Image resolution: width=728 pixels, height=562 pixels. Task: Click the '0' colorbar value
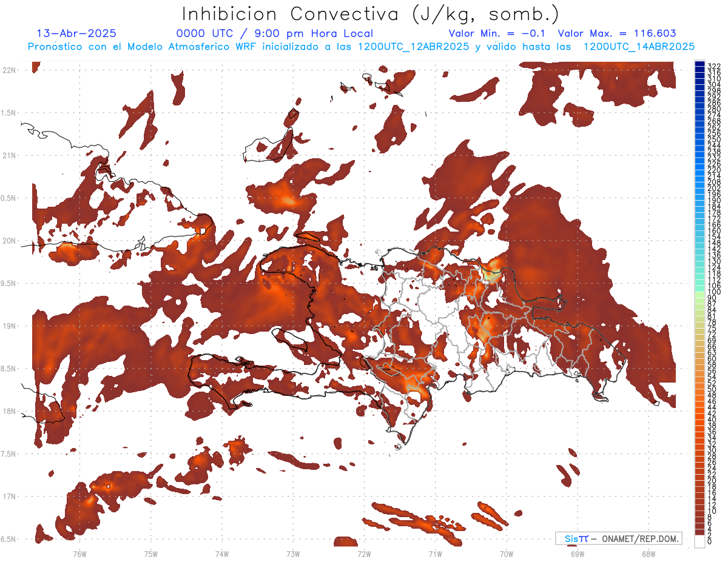pyautogui.click(x=710, y=541)
